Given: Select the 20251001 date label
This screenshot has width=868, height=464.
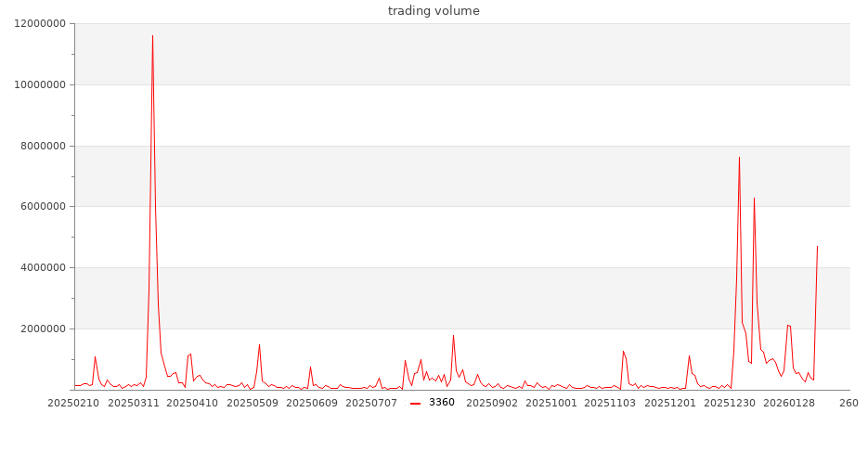Looking at the screenshot, I should 551,404.
